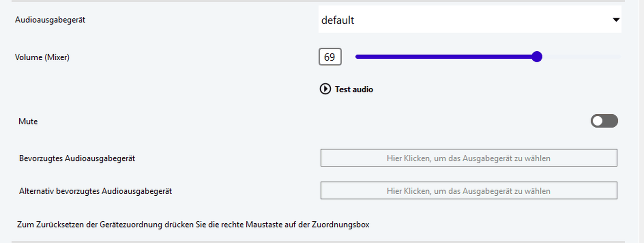Click the Alternativ bevorzugtes Audioausgabegerät label
The width and height of the screenshot is (644, 243).
95,191
